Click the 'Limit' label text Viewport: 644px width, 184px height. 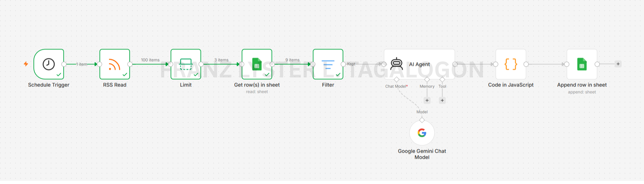186,85
